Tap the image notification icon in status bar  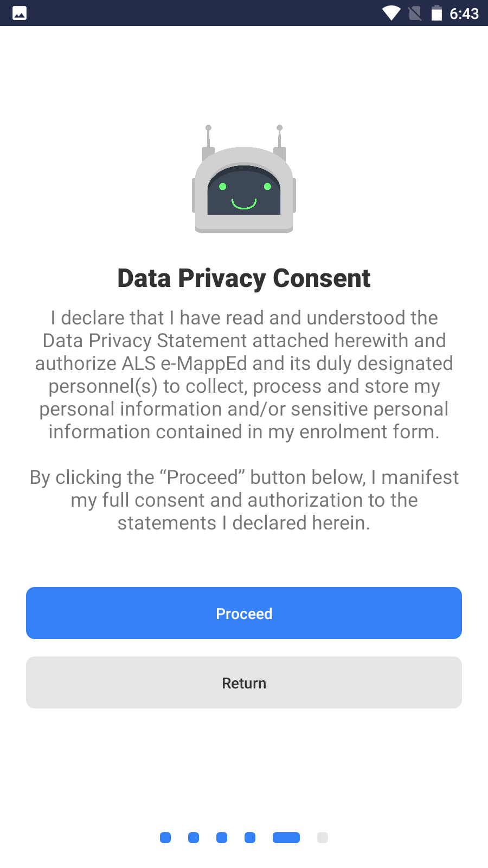[20, 13]
